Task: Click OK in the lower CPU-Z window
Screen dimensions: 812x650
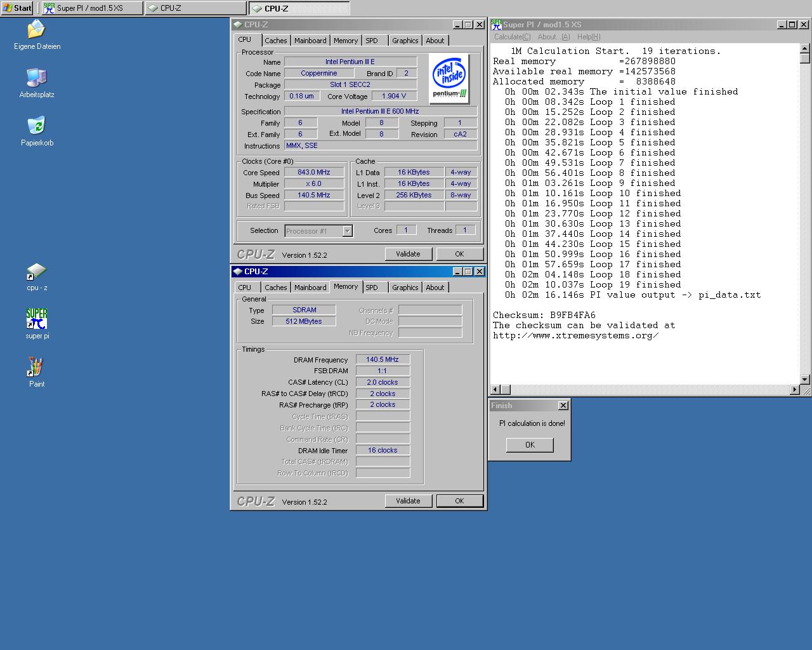Action: pyautogui.click(x=459, y=501)
